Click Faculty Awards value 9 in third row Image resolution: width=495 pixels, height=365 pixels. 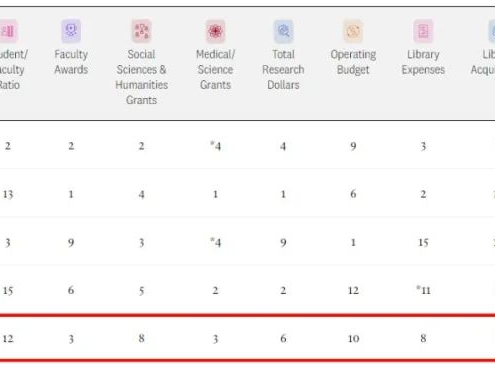click(x=71, y=242)
